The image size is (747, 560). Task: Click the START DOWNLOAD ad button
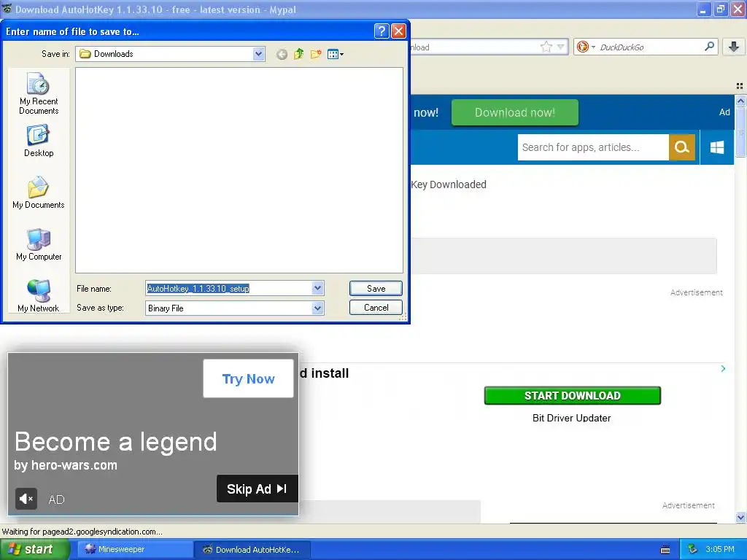[x=572, y=396]
